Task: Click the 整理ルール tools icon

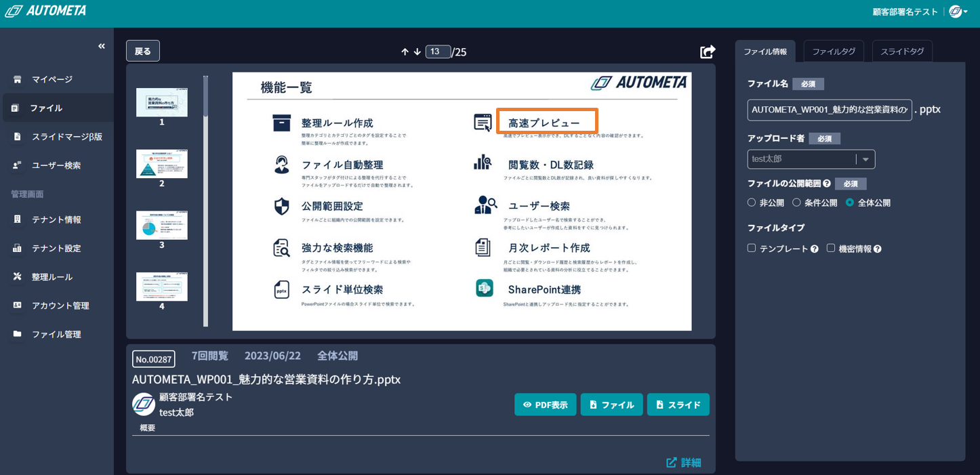Action: pos(18,276)
